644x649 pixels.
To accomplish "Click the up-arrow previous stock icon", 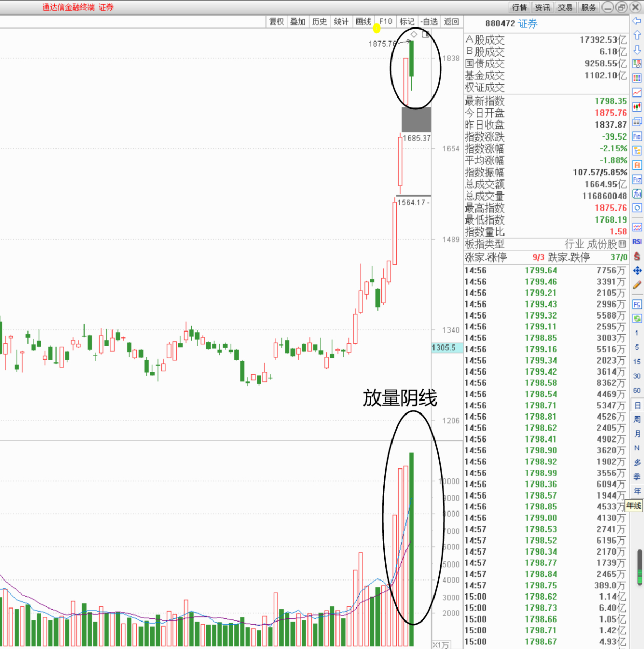I will pyautogui.click(x=637, y=35).
